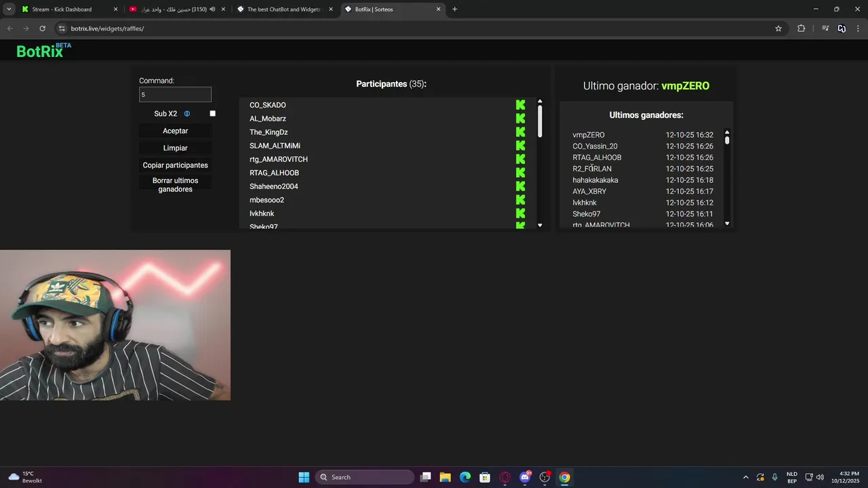This screenshot has height=488, width=868.
Task: Open the tab search dropdown
Action: point(9,9)
